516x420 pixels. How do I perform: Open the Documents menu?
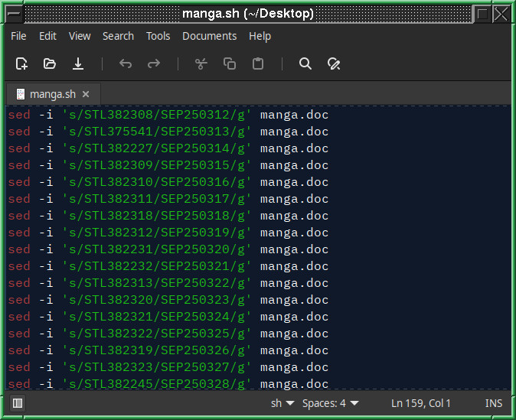point(209,36)
